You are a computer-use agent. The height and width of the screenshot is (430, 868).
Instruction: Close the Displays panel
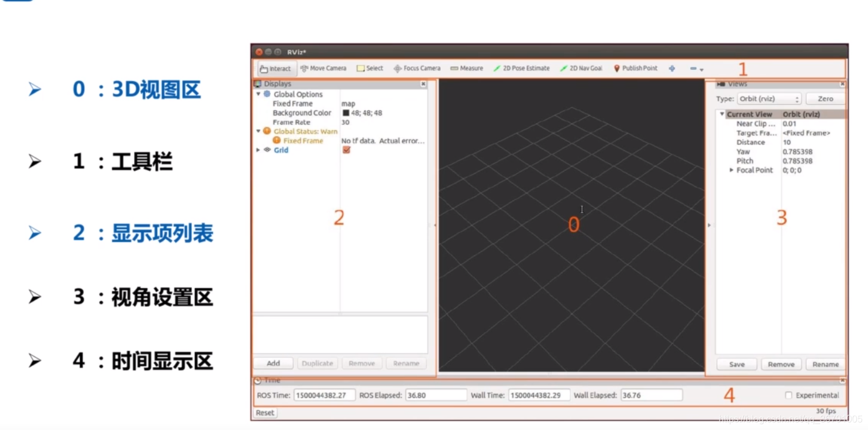tap(423, 84)
